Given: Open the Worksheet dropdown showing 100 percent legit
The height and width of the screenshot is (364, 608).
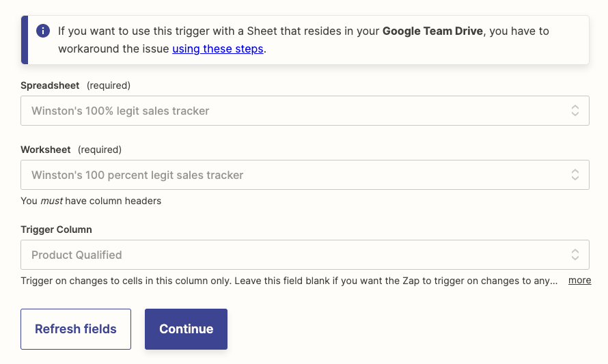Looking at the screenshot, I should tap(294, 175).
